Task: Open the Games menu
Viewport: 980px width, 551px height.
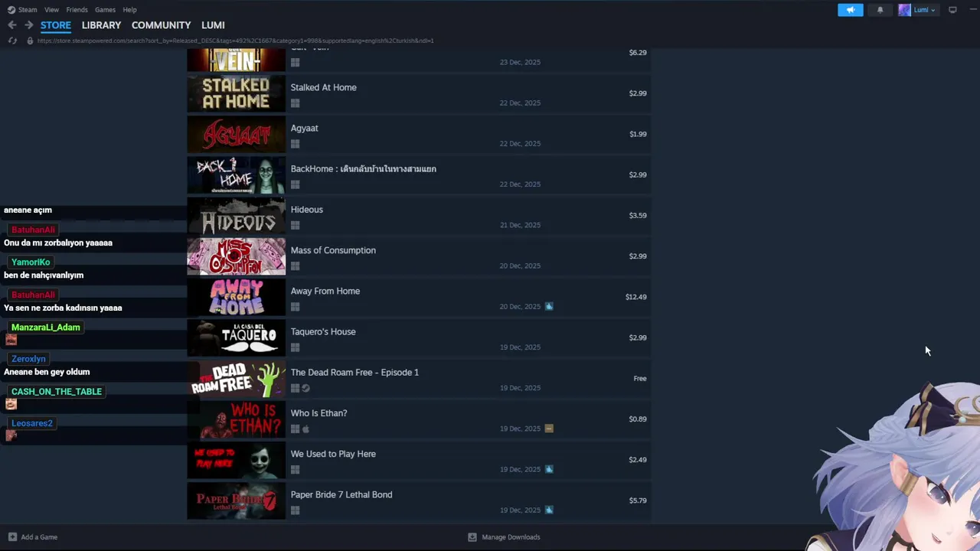Action: point(105,10)
